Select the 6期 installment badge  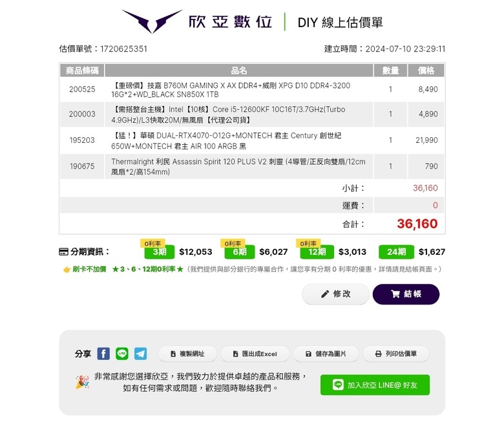click(x=240, y=252)
